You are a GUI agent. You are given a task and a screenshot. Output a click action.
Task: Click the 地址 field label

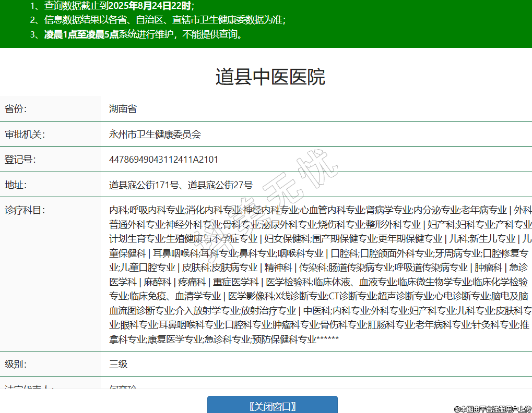coord(16,185)
